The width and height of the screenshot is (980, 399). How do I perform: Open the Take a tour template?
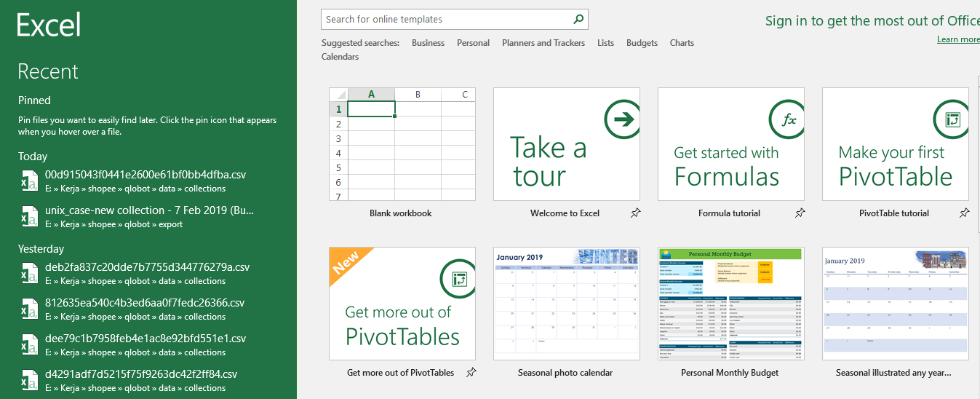click(x=567, y=144)
